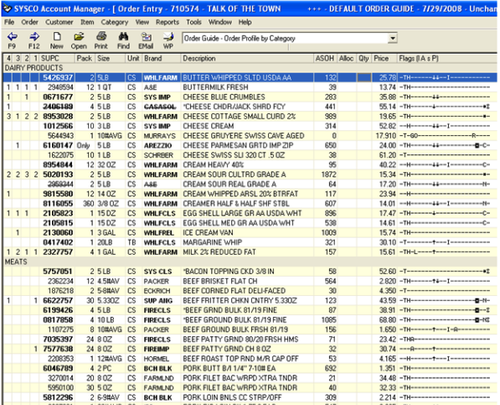Click the Print toolbar icon
The width and height of the screenshot is (500, 405).
click(x=101, y=36)
